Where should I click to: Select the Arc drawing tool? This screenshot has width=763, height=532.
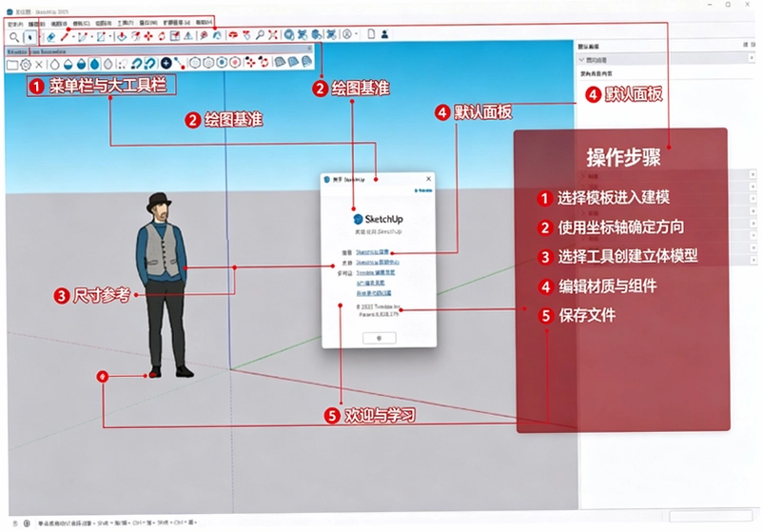(x=83, y=36)
